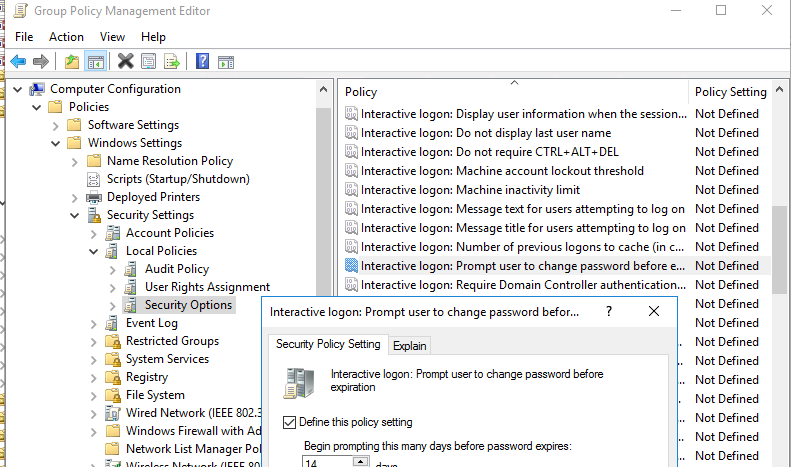Click the Export List toolbar icon
This screenshot has width=791, height=467.
(x=172, y=62)
